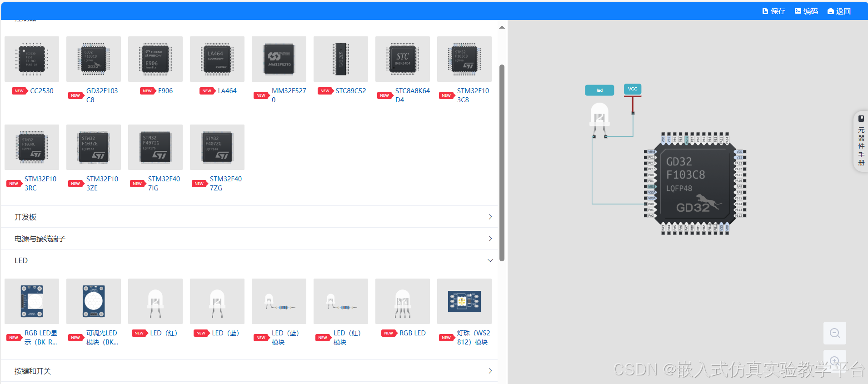Select the led label on canvas
The height and width of the screenshot is (384, 868).
coord(599,90)
